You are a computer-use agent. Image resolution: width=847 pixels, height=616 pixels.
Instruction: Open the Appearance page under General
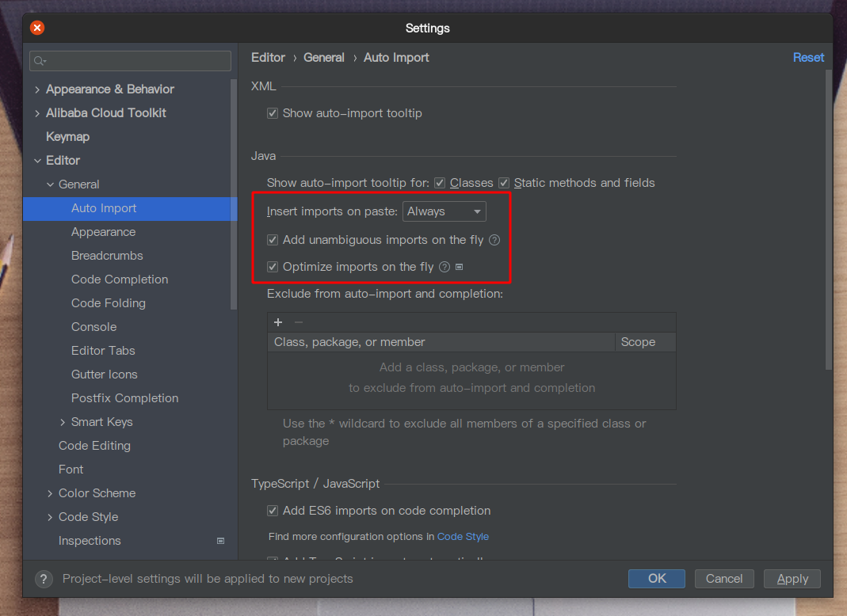[103, 232]
